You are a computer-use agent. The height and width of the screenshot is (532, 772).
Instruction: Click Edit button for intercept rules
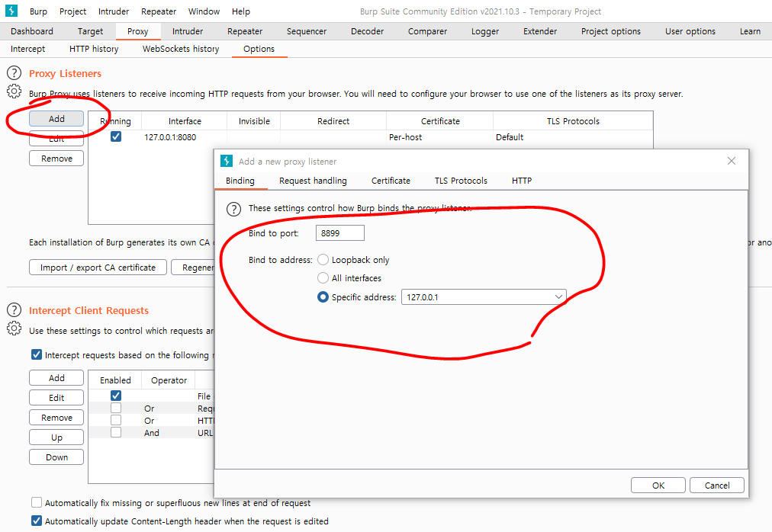(x=56, y=398)
